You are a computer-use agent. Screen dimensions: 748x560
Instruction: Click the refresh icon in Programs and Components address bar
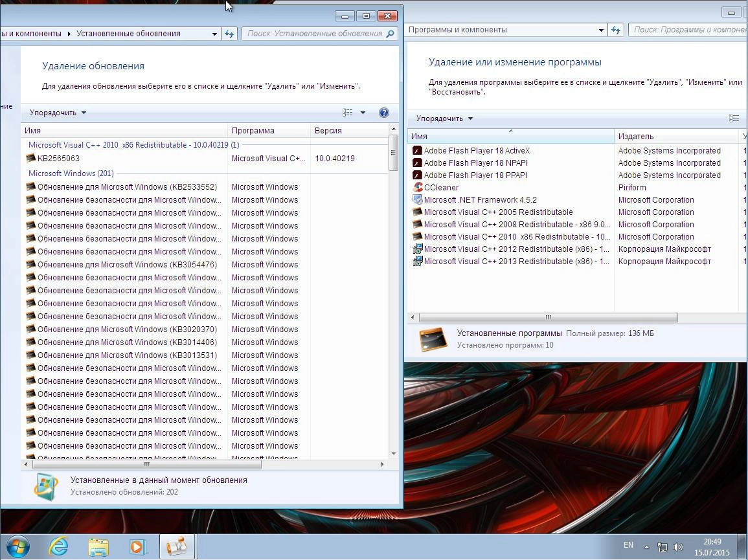pyautogui.click(x=616, y=30)
